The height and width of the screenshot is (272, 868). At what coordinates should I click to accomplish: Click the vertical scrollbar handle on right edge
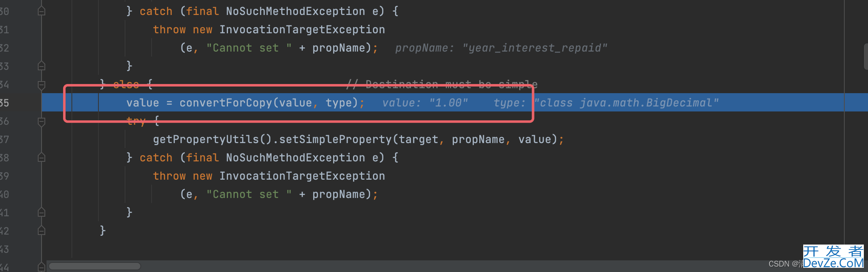[x=866, y=56]
